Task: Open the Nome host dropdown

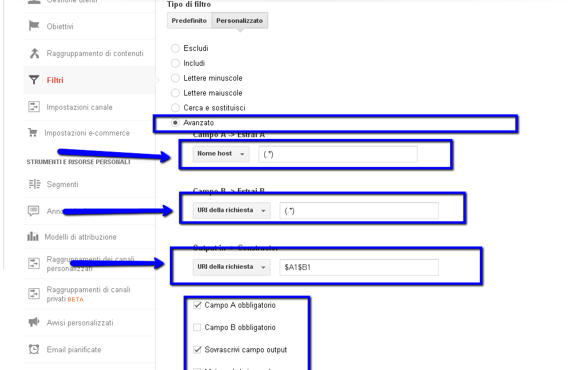Action: 221,154
